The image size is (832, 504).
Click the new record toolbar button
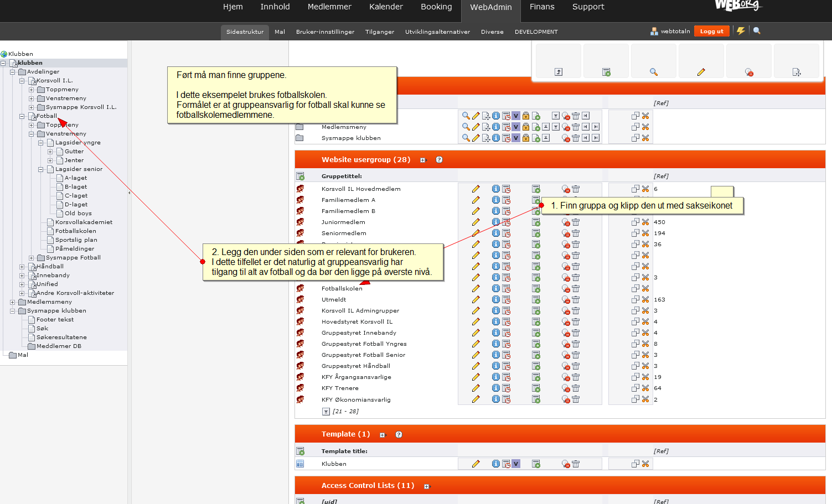[606, 72]
